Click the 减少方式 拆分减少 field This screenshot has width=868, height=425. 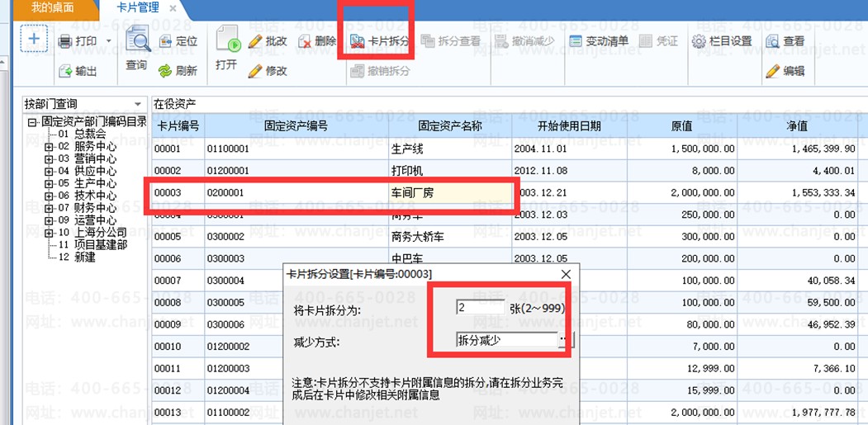coord(506,340)
